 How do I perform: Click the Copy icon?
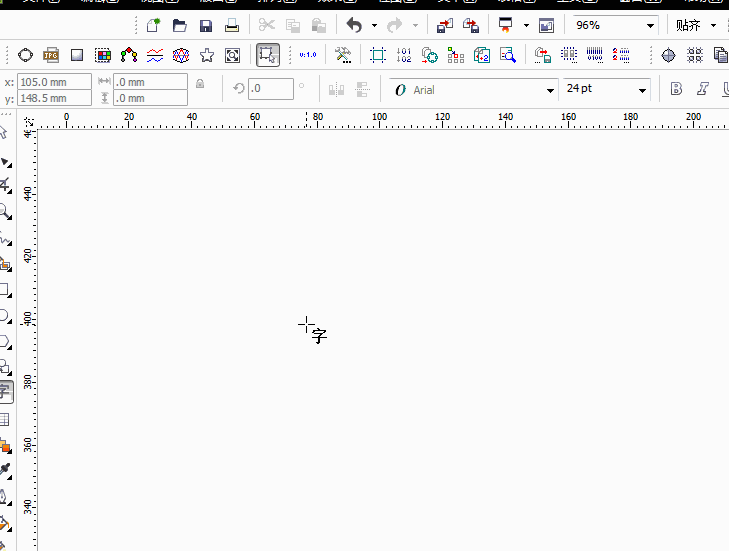click(x=292, y=26)
